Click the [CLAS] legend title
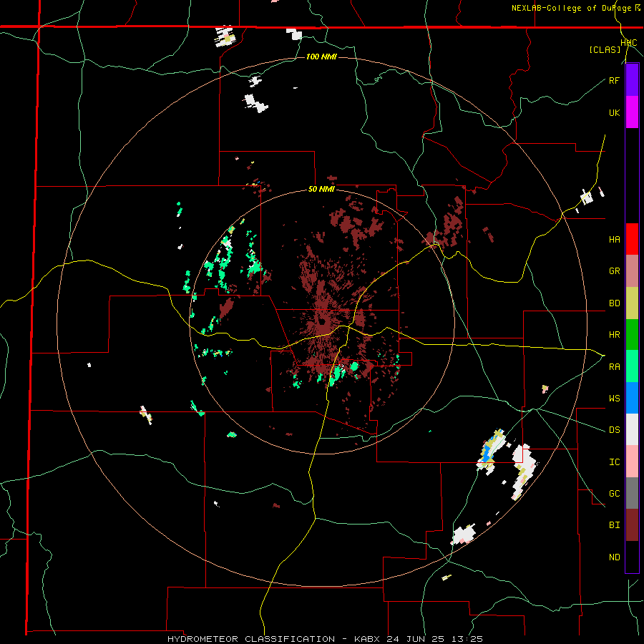The image size is (644, 644). pos(605,49)
